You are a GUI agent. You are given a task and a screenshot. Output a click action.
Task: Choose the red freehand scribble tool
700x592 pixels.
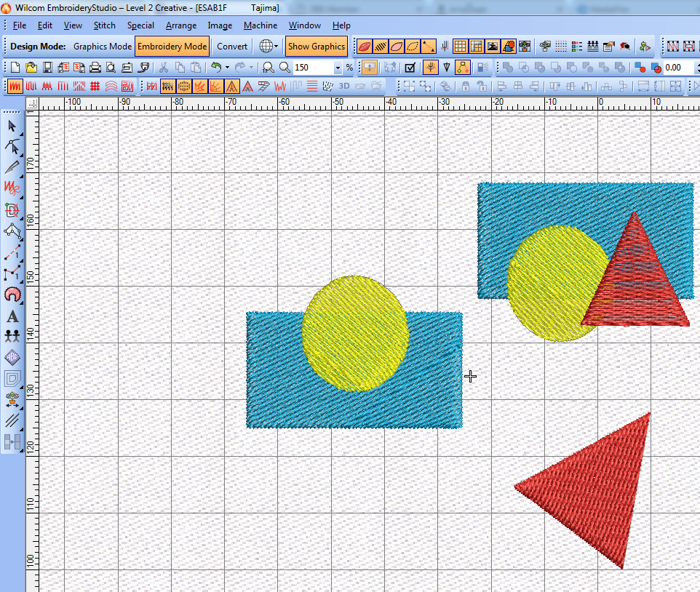12,188
